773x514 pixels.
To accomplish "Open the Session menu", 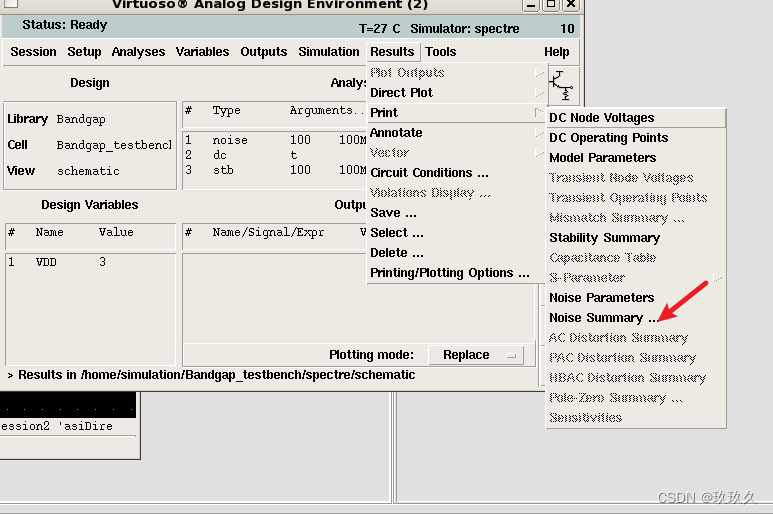I will pos(34,52).
